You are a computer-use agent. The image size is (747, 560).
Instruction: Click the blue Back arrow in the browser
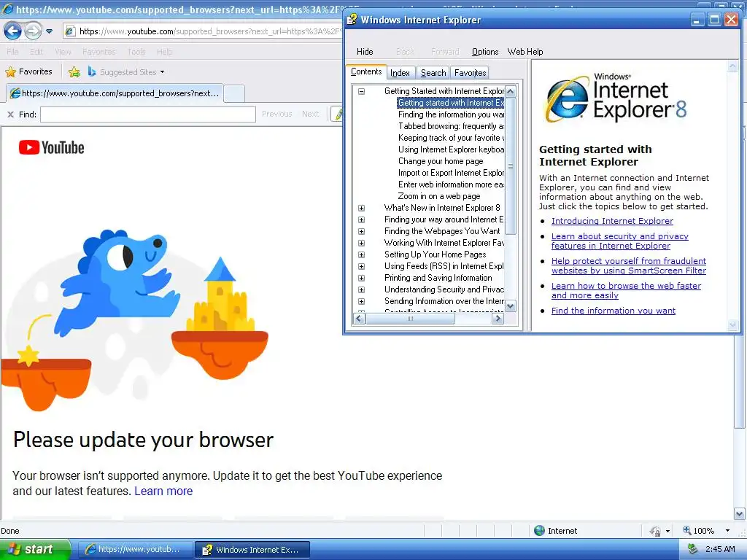(12, 31)
